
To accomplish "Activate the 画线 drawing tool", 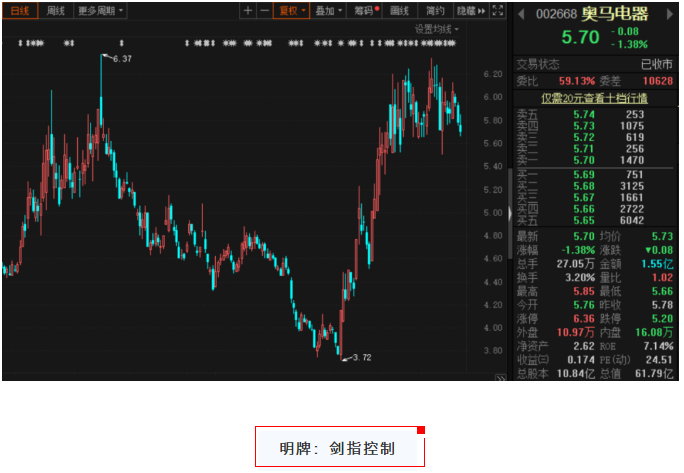I will pyautogui.click(x=400, y=10).
